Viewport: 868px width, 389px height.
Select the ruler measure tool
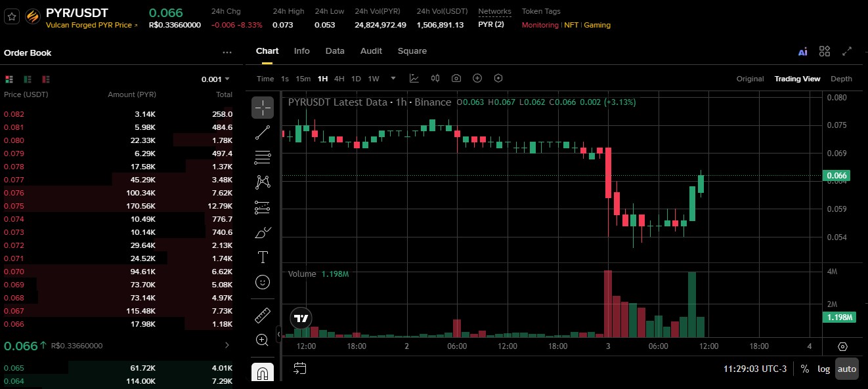263,316
